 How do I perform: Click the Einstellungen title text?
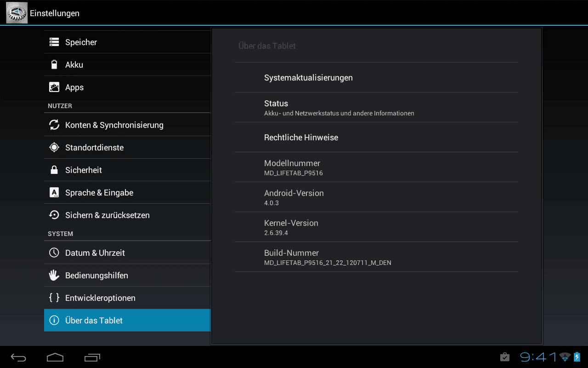point(55,13)
